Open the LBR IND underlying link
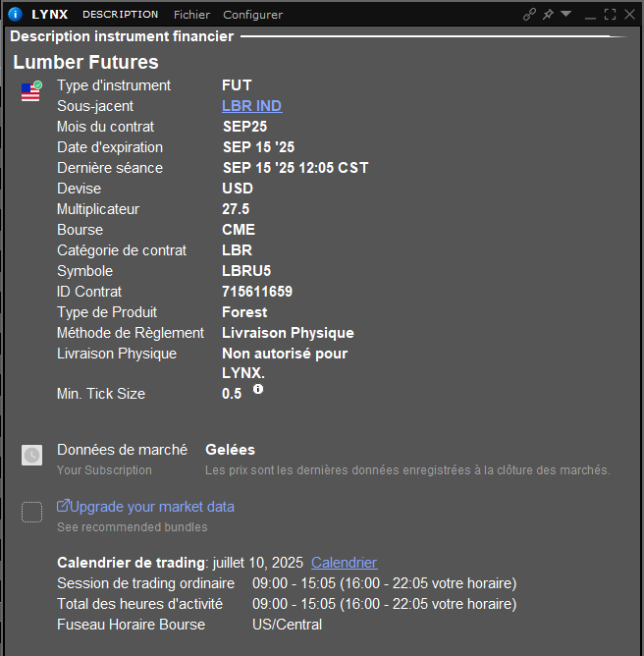This screenshot has width=644, height=656. tap(251, 106)
